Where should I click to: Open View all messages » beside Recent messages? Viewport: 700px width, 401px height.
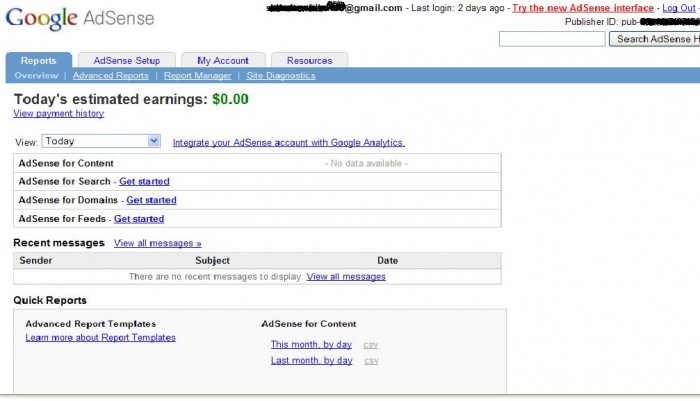pos(158,243)
